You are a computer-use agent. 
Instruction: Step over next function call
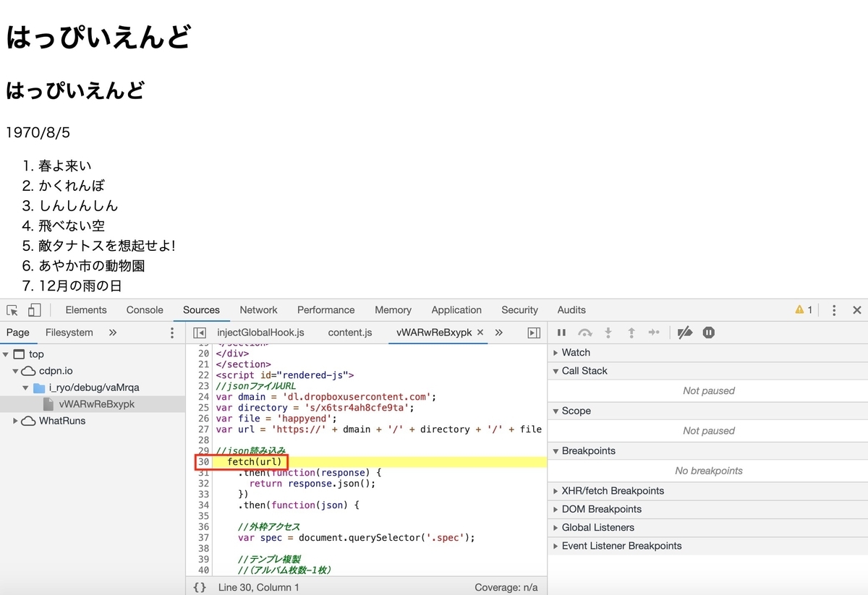click(584, 333)
